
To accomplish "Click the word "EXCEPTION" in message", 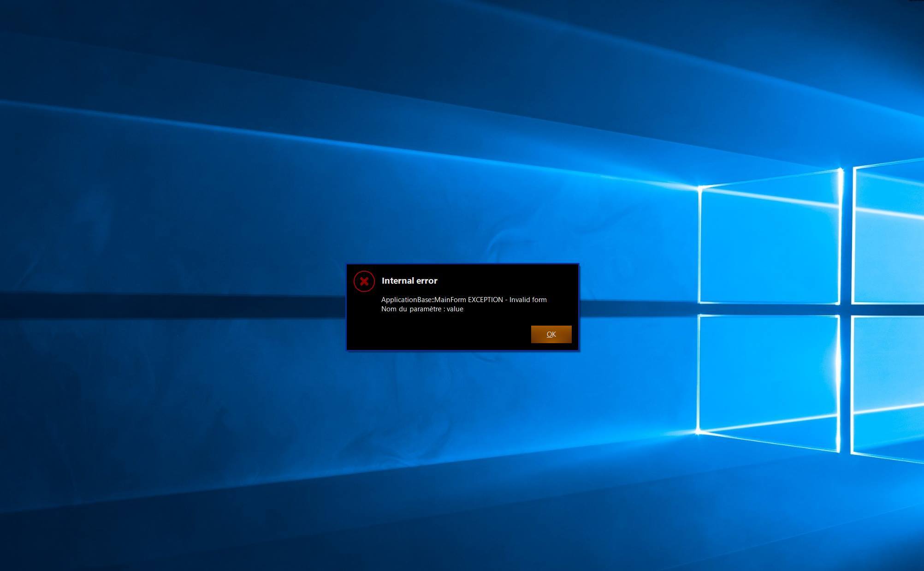I will (485, 300).
